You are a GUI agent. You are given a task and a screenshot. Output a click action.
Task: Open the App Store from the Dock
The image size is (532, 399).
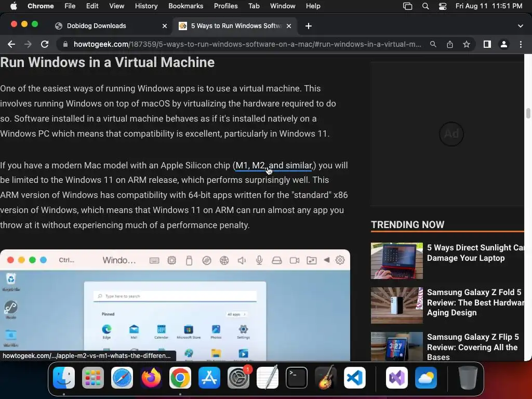pos(209,378)
